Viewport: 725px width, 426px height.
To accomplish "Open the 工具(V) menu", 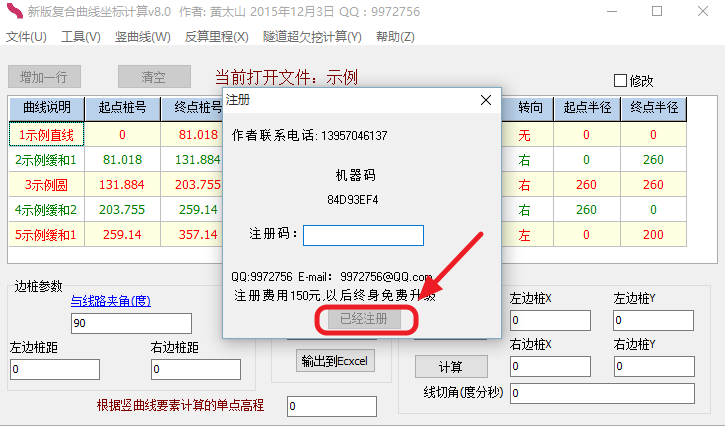I will (x=81, y=37).
